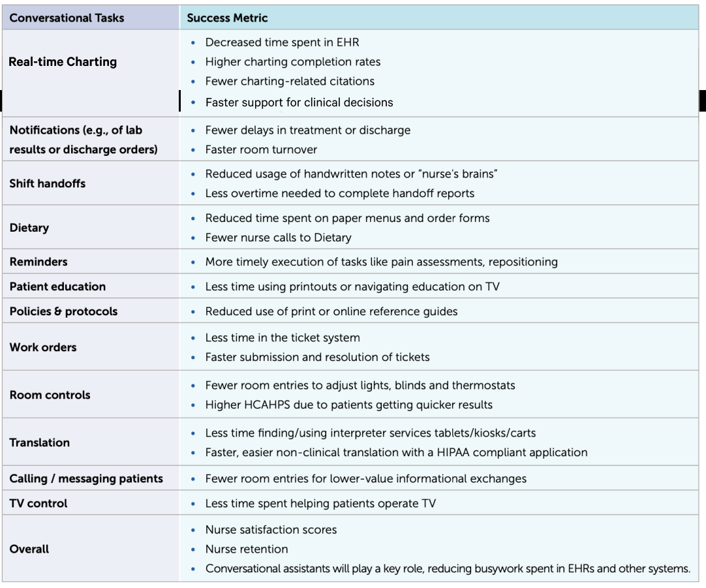Click the Decreased time spent in EHR bullet
This screenshot has height=588, width=706.
(x=283, y=42)
